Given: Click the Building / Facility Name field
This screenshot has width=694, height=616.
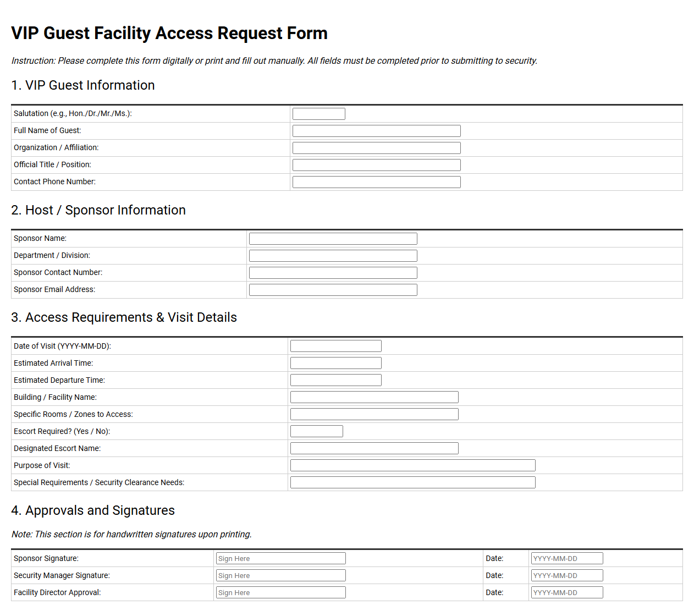Looking at the screenshot, I should (x=374, y=397).
